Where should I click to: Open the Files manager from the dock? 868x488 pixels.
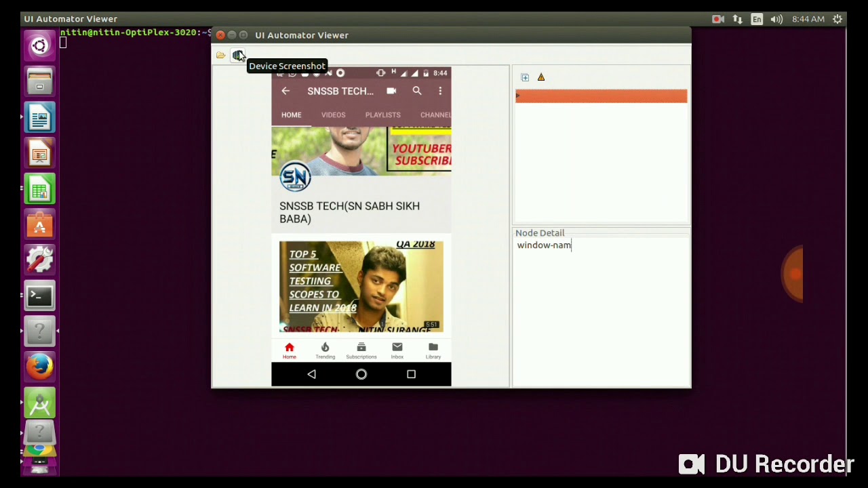click(39, 82)
